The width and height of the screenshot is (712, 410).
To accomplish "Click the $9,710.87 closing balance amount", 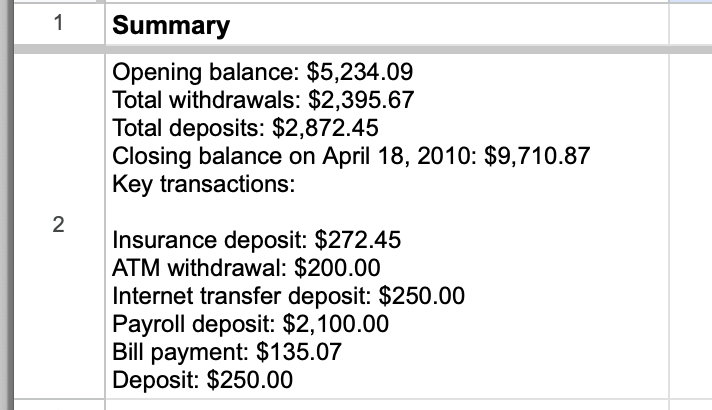I will pyautogui.click(x=537, y=156).
